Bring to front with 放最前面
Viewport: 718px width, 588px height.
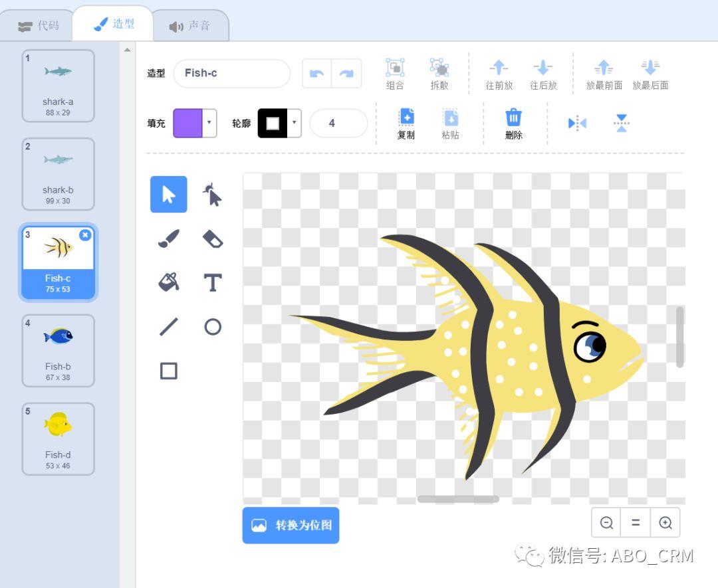[604, 74]
